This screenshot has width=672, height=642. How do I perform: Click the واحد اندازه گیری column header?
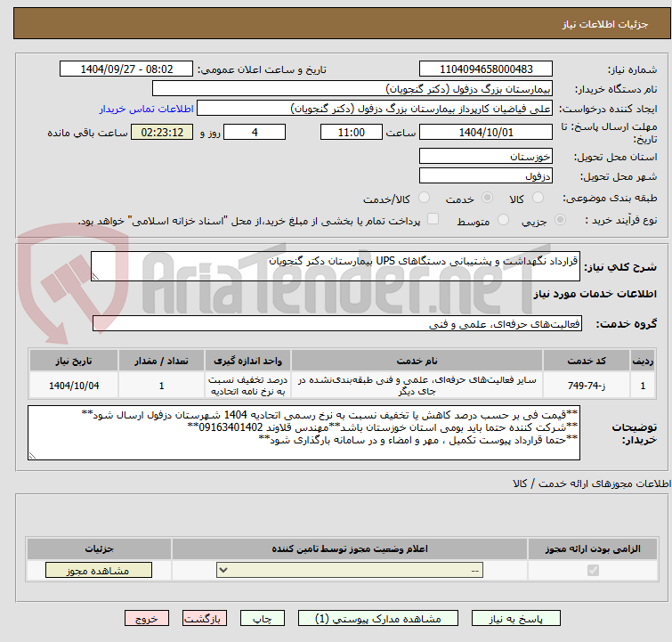coord(247,361)
